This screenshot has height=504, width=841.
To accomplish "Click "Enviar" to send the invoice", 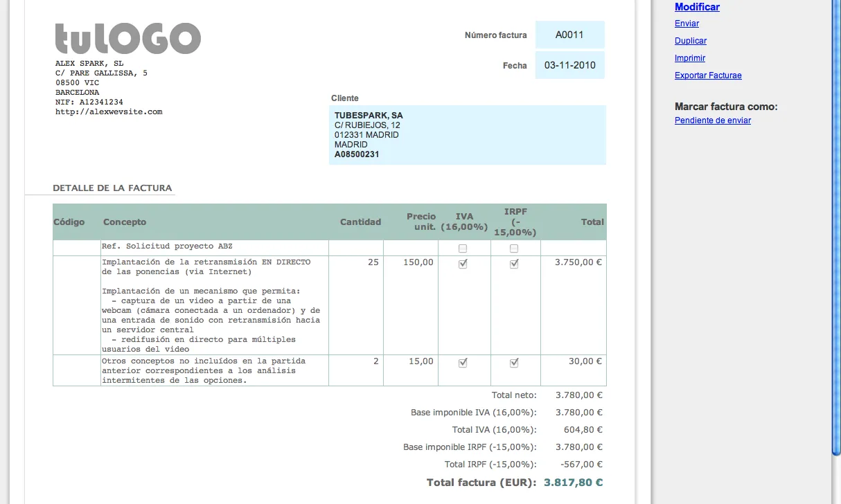I will 686,23.
